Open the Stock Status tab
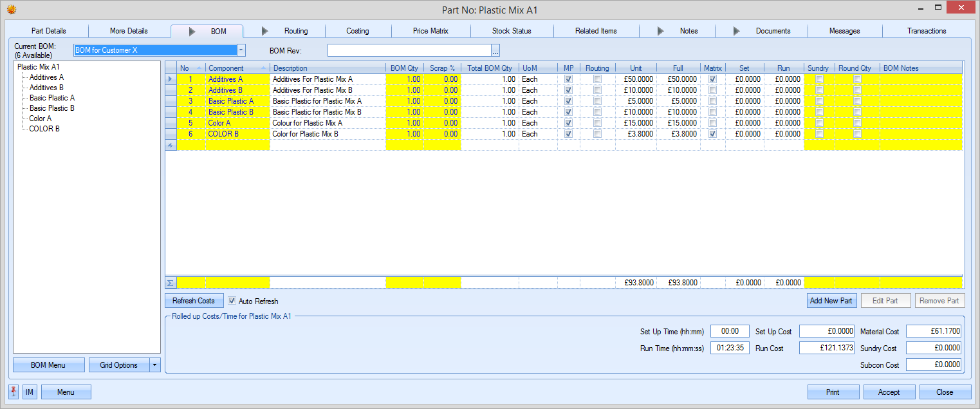The image size is (980, 409). [x=512, y=31]
